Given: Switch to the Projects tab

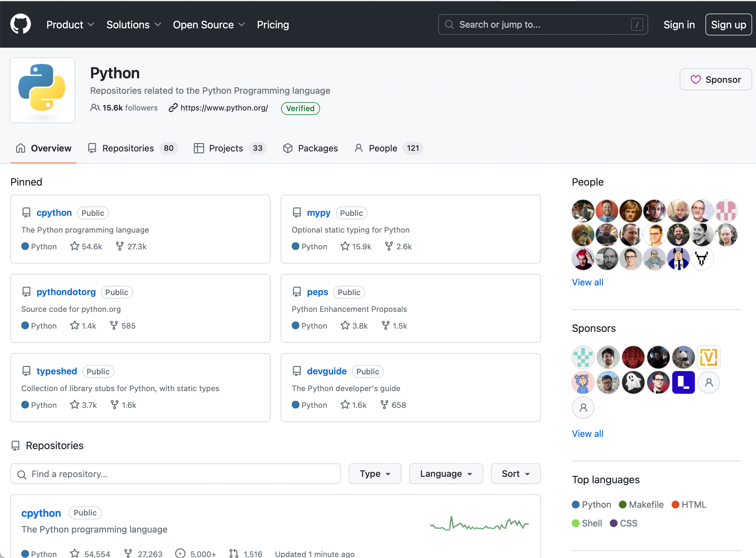Looking at the screenshot, I should point(230,148).
